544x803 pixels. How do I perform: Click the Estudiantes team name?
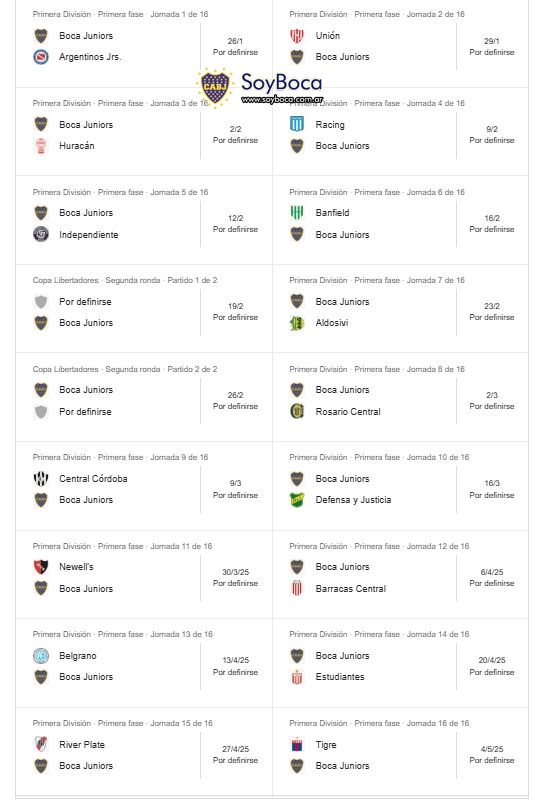click(340, 677)
